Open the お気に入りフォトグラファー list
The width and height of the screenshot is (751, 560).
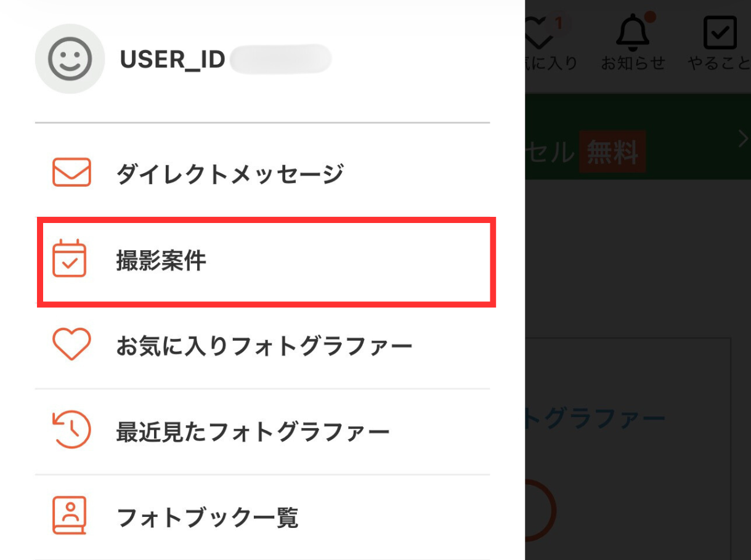click(x=265, y=346)
